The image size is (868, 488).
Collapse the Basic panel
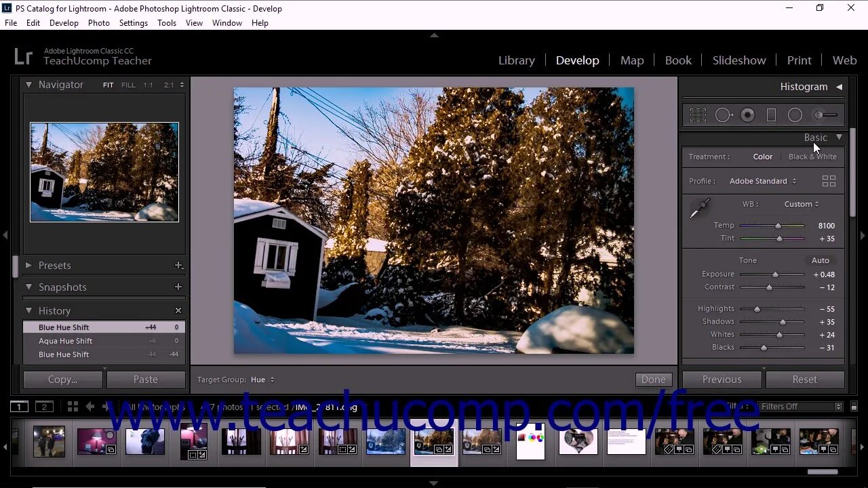pos(839,138)
